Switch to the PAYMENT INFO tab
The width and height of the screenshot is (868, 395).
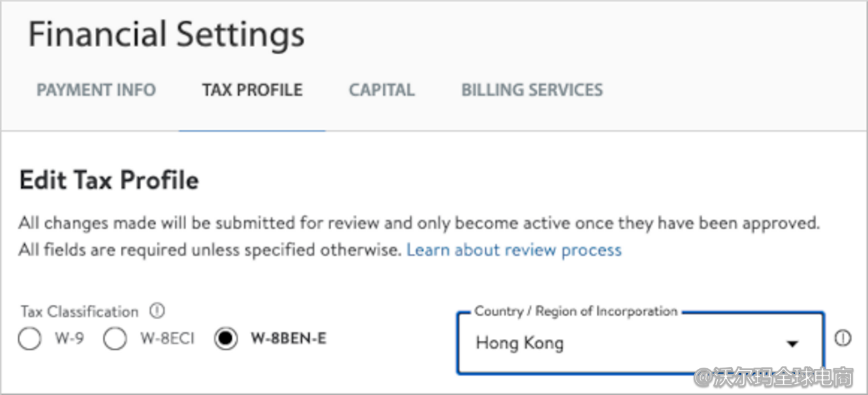coord(95,89)
